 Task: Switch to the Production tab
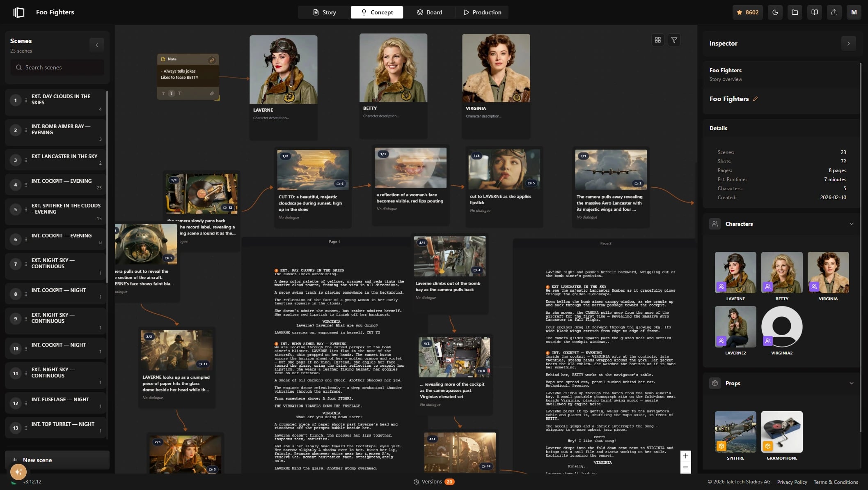tap(482, 12)
